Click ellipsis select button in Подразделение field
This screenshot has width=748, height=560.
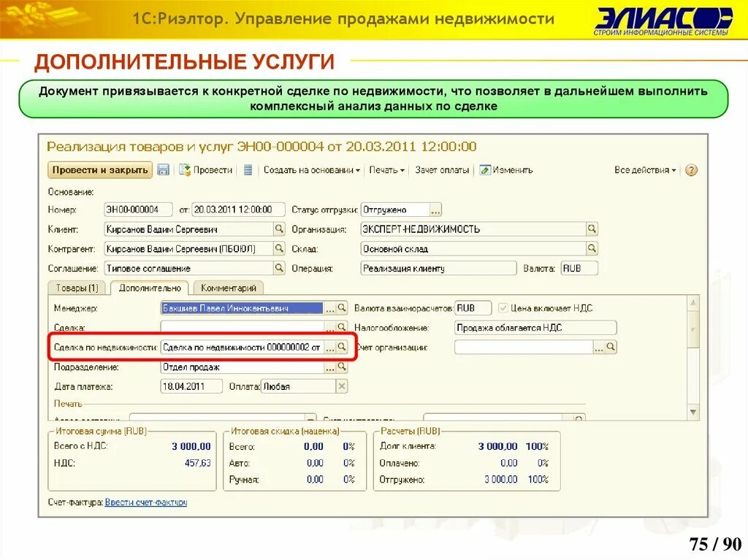pos(330,367)
